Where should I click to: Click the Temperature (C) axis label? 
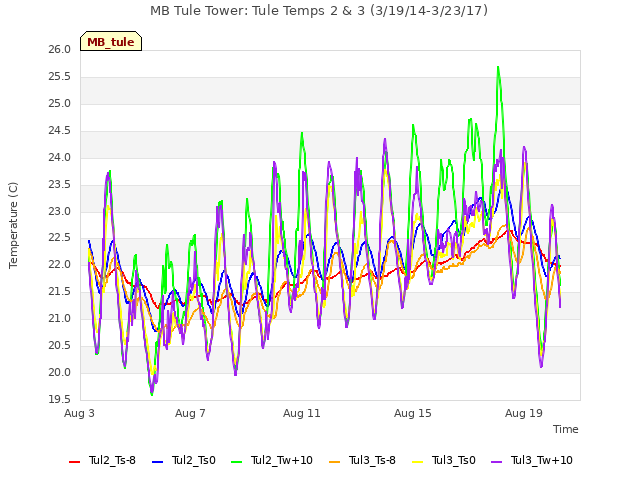point(13,225)
